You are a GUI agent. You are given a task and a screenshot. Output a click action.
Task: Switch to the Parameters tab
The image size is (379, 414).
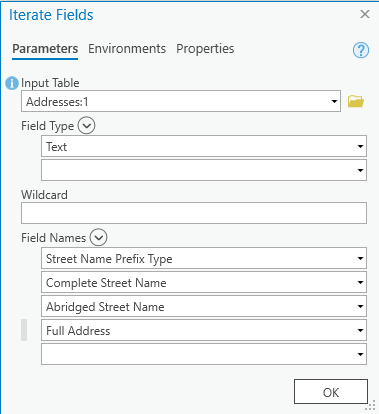[45, 49]
